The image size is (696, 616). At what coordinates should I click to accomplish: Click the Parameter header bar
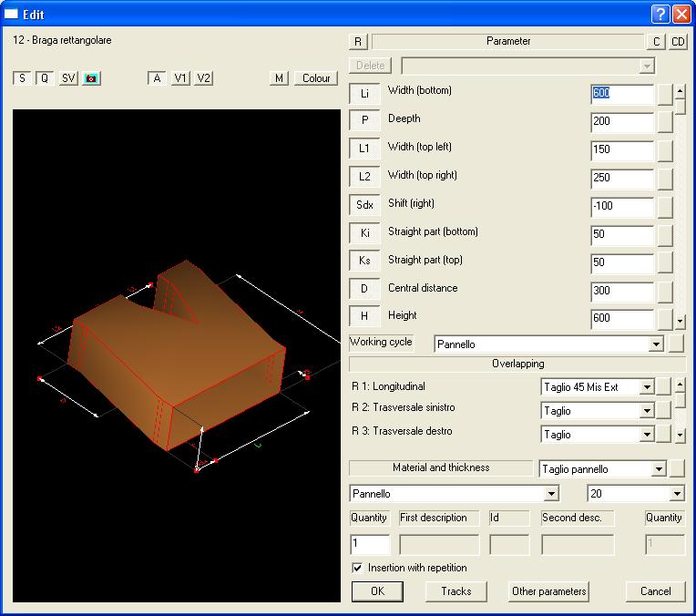(507, 41)
